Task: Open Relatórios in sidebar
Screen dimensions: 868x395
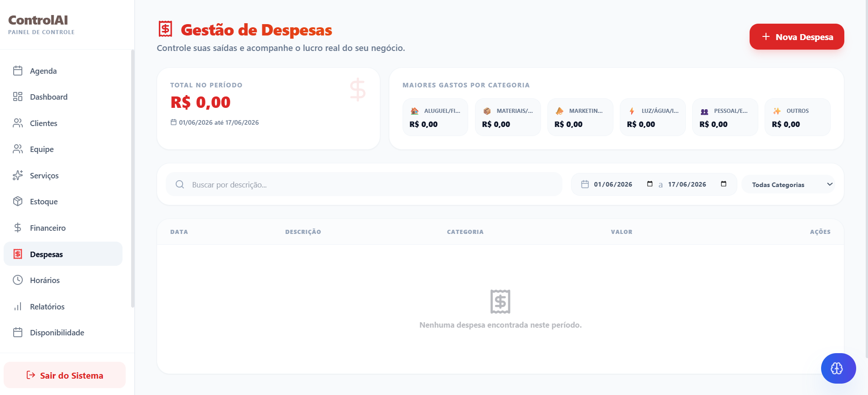Action: pos(63,306)
